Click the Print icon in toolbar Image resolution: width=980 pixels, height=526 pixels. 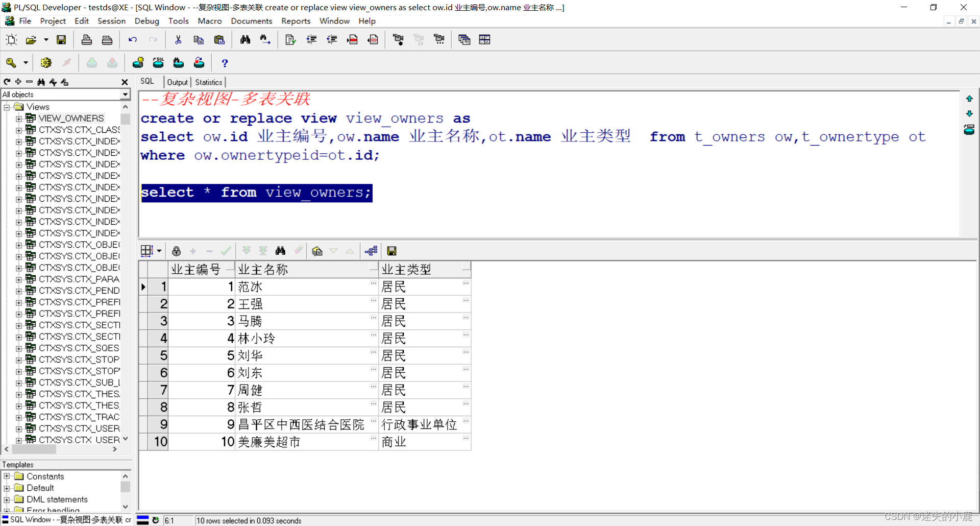coord(87,40)
